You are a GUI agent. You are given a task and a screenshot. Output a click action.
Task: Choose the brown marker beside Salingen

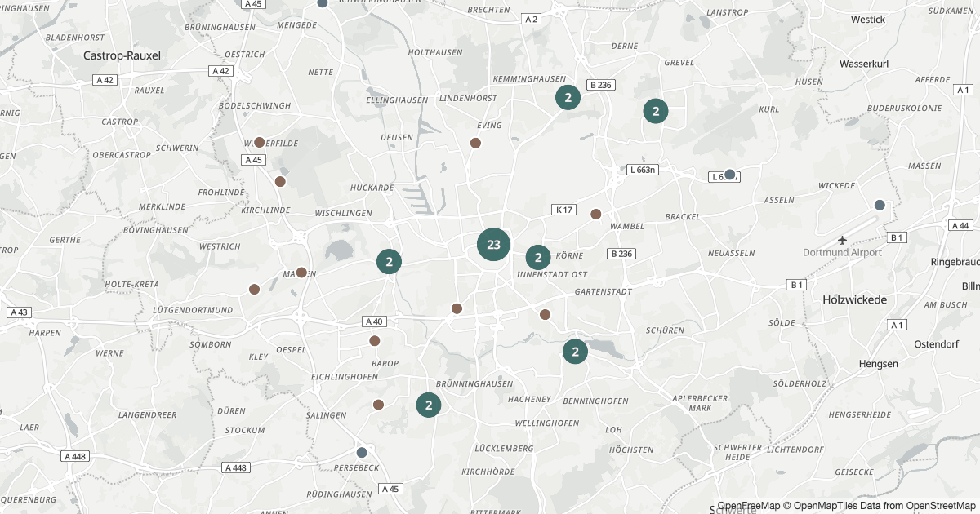[x=379, y=405]
